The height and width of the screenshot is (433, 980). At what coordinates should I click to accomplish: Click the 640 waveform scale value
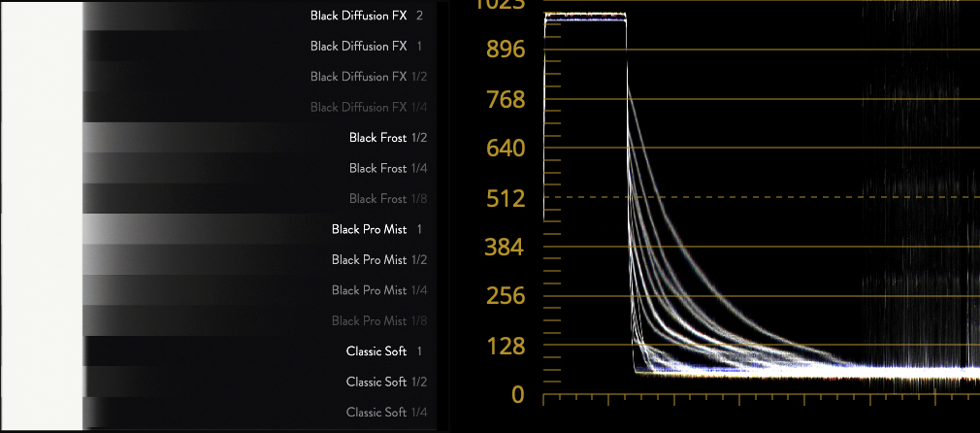click(506, 149)
